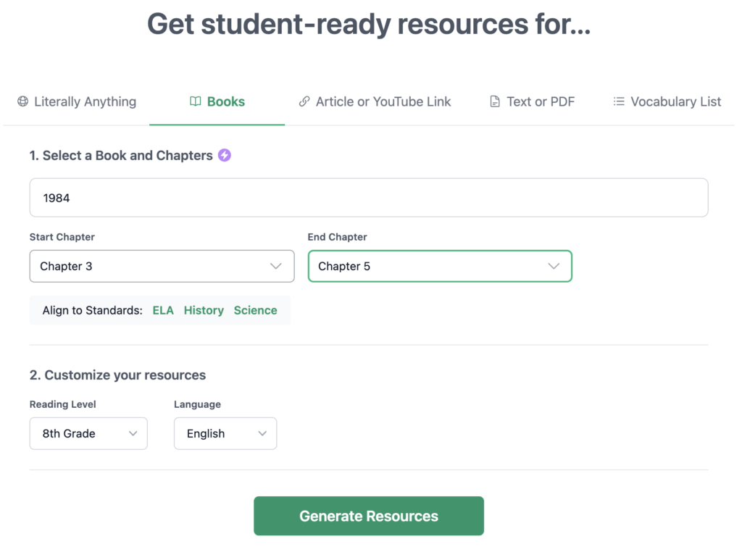Open the Vocabulary List tab

point(667,101)
